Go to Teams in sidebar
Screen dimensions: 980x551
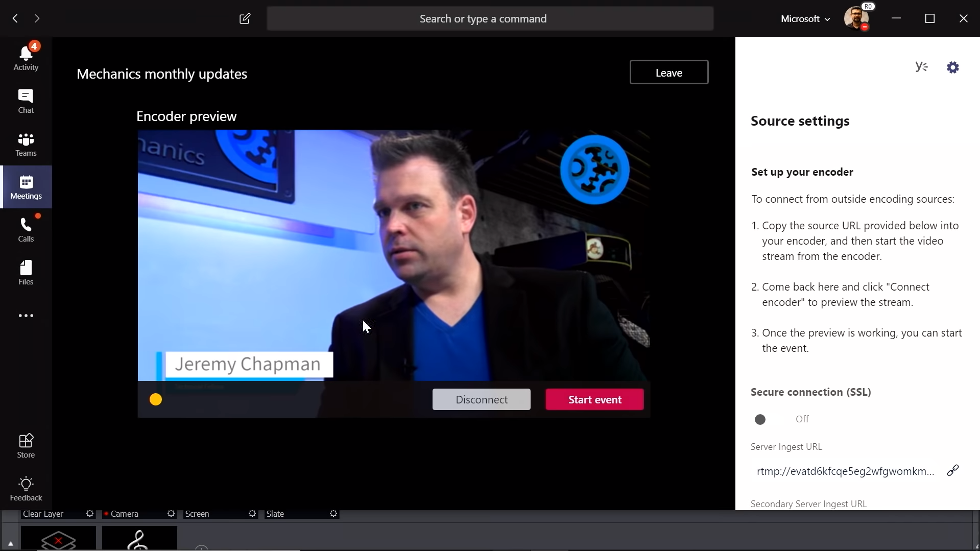tap(26, 144)
